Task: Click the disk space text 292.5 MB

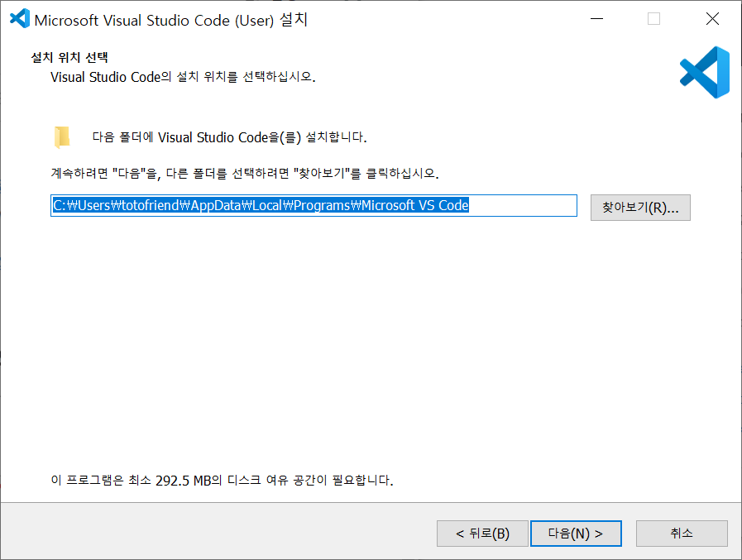Action: click(x=183, y=481)
